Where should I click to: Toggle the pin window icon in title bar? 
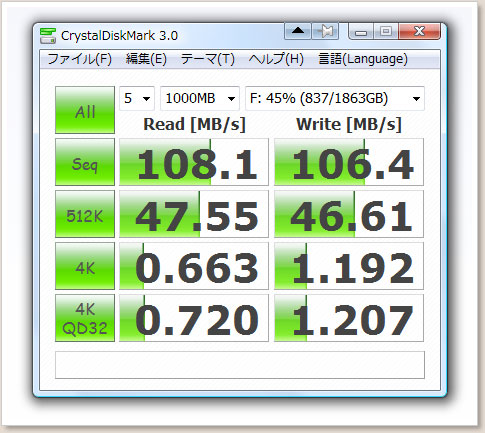click(x=325, y=31)
